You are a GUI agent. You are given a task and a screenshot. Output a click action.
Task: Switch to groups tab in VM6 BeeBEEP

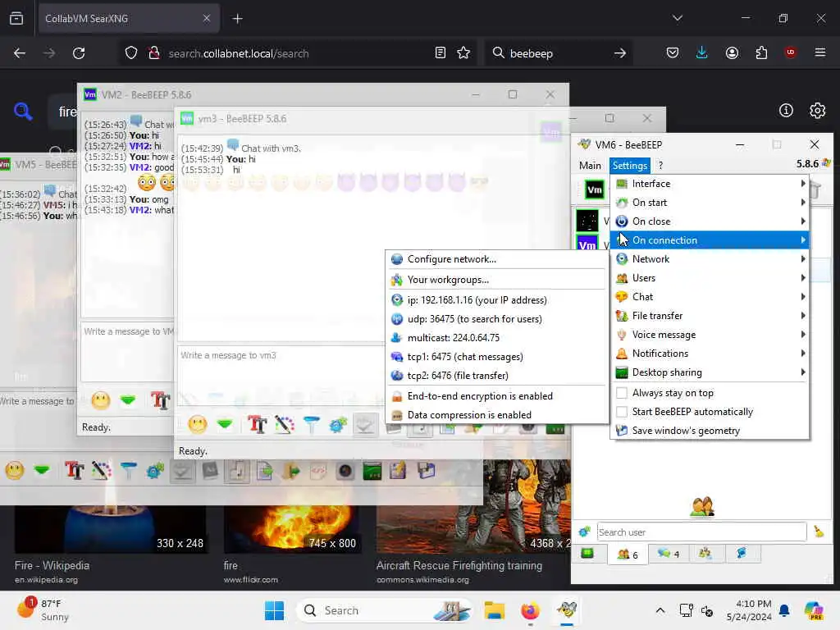click(705, 554)
